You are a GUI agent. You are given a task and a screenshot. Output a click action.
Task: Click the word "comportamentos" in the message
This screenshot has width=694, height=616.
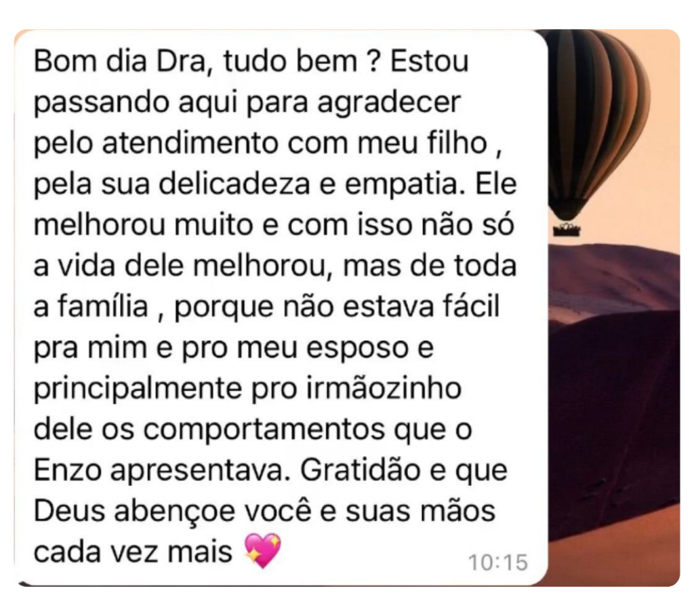pos(264,430)
